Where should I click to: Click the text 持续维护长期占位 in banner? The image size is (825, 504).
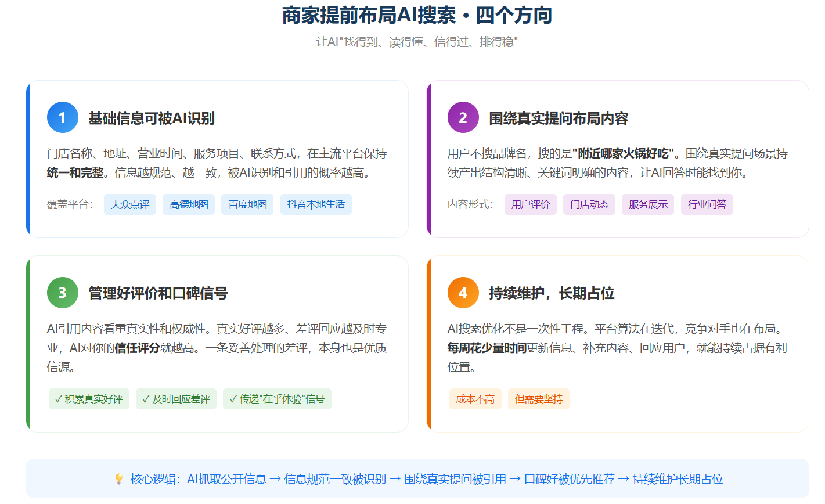coord(678,479)
